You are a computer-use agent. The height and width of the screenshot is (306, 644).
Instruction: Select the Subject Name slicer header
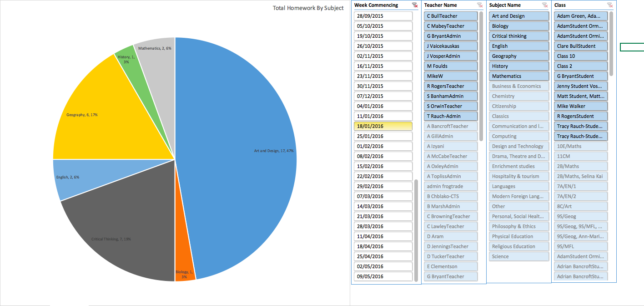coord(505,5)
